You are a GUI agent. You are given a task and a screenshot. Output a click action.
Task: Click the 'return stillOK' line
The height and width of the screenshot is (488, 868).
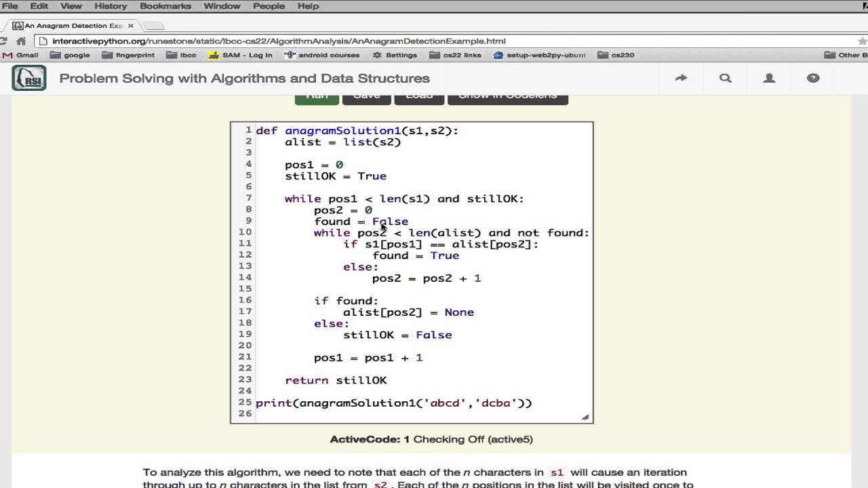[x=336, y=381]
